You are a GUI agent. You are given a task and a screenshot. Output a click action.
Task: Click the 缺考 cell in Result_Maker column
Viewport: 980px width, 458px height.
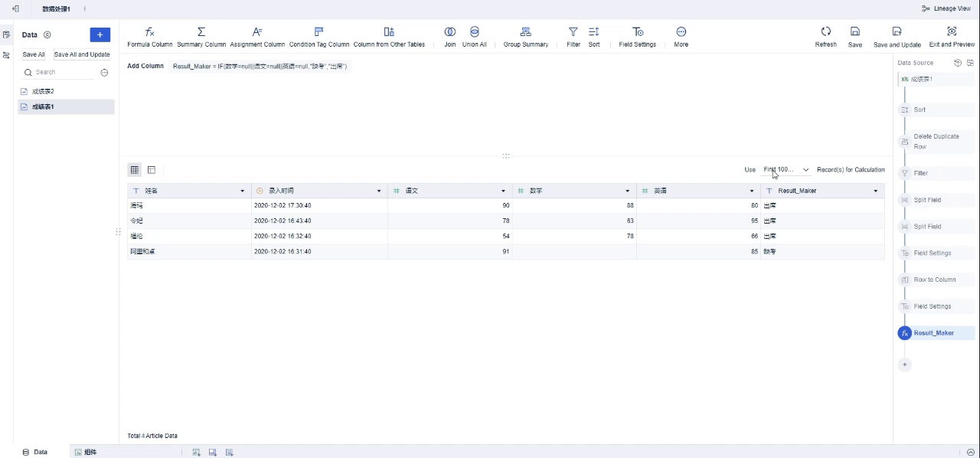823,251
